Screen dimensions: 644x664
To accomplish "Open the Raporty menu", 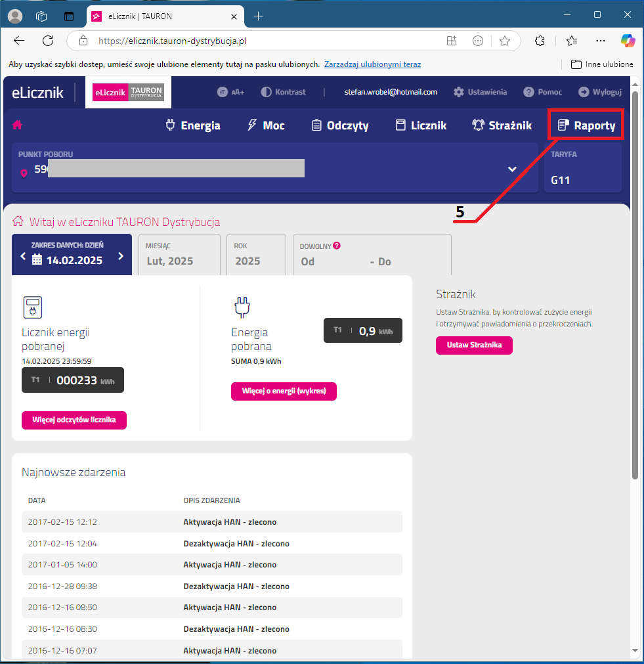I will (x=586, y=125).
